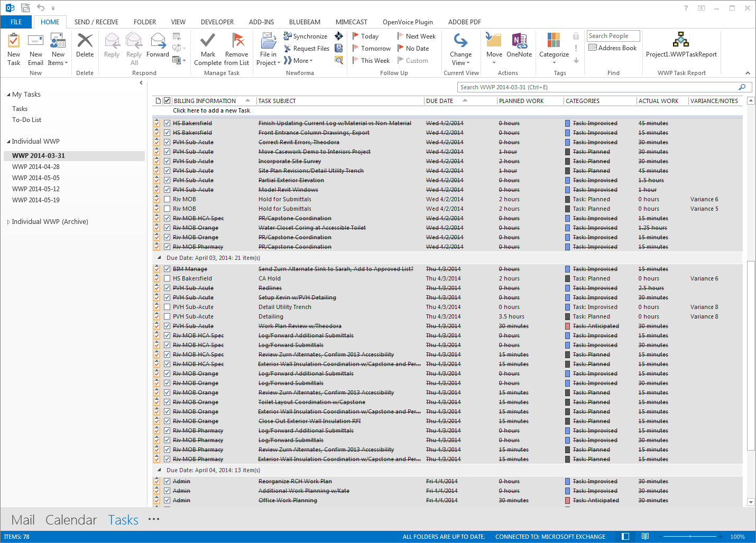Open the FILE tab
The image size is (756, 543).
point(16,22)
